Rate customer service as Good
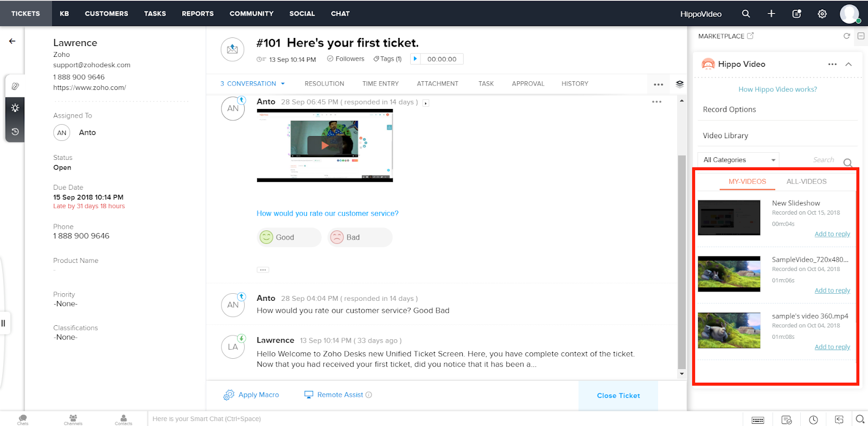The height and width of the screenshot is (426, 868). click(x=289, y=237)
